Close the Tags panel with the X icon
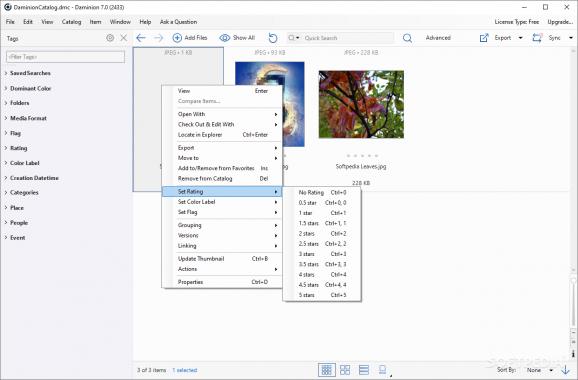 [x=123, y=38]
